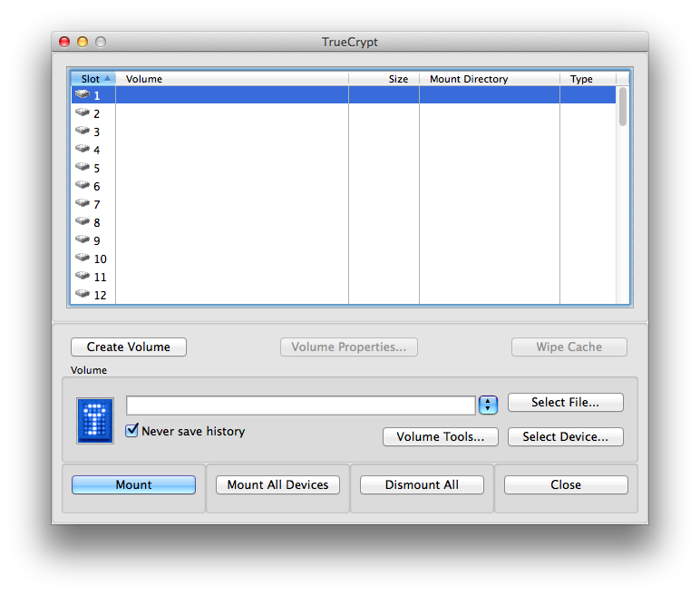Click the Mount button
The image size is (700, 596).
click(133, 484)
